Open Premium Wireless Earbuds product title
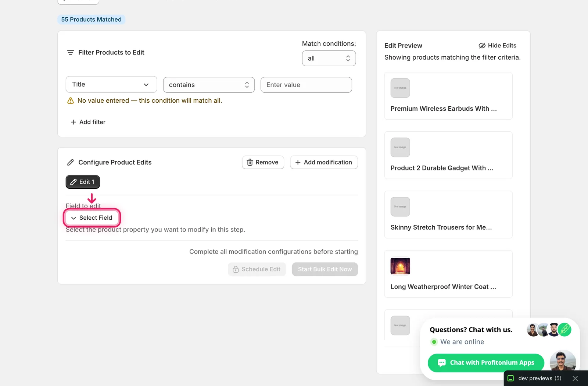588x386 pixels. tap(444, 109)
